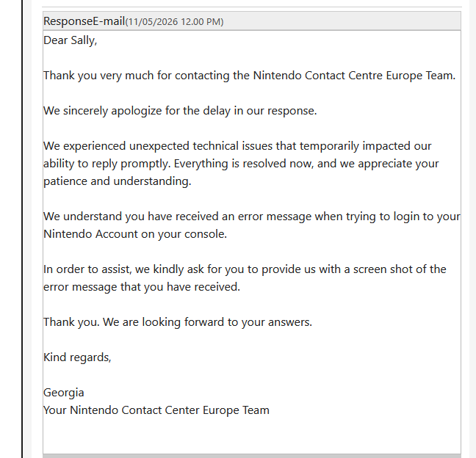This screenshot has width=476, height=458.
Task: Click the gray bar beneath the message box
Action: coord(252,456)
